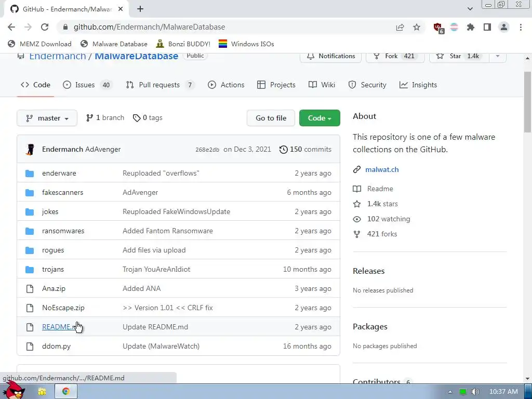Viewport: 532px width, 399px height.
Task: Click the Notifications button
Action: click(x=330, y=57)
